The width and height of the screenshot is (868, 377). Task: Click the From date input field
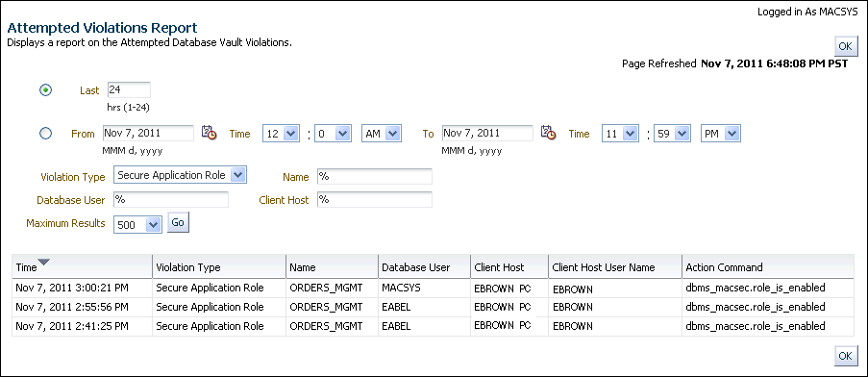tap(148, 134)
